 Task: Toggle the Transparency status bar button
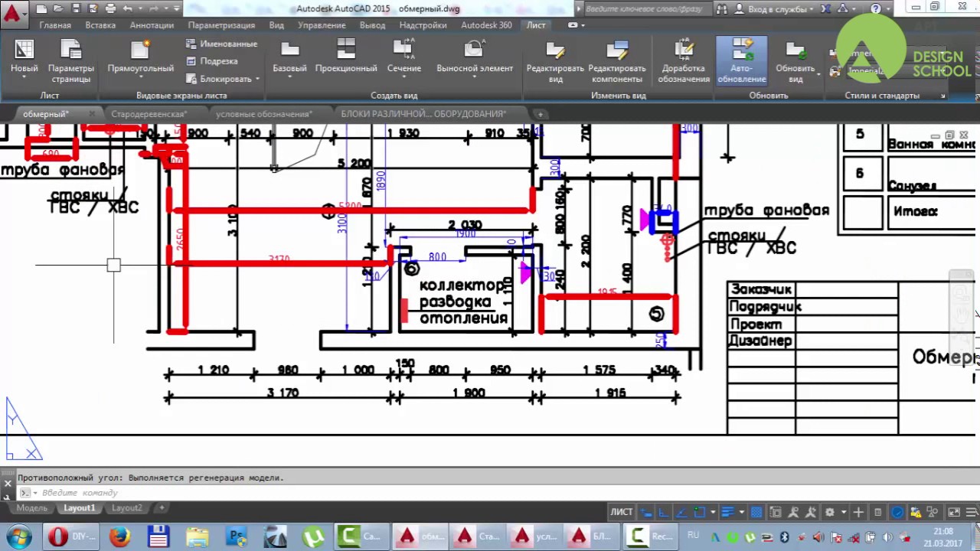756,512
